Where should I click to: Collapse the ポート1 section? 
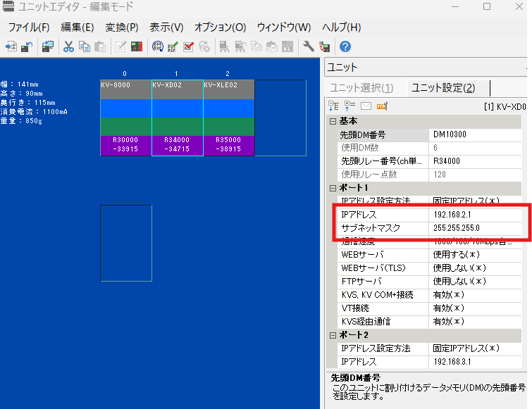point(333,188)
